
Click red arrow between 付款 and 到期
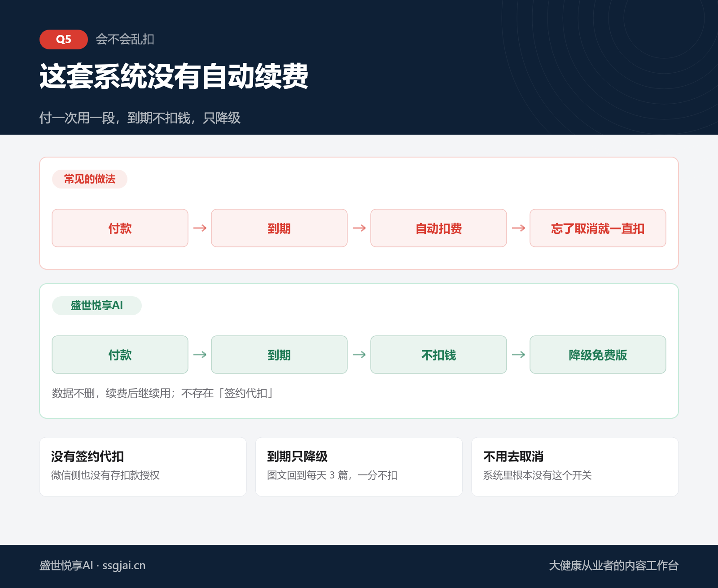point(200,228)
